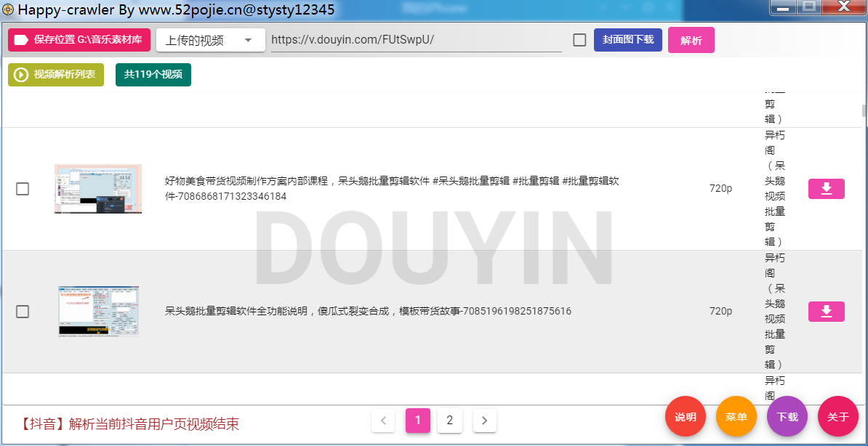This screenshot has height=446, width=868.
Task: Maximize the Happy-crawler window
Action: 809,7
